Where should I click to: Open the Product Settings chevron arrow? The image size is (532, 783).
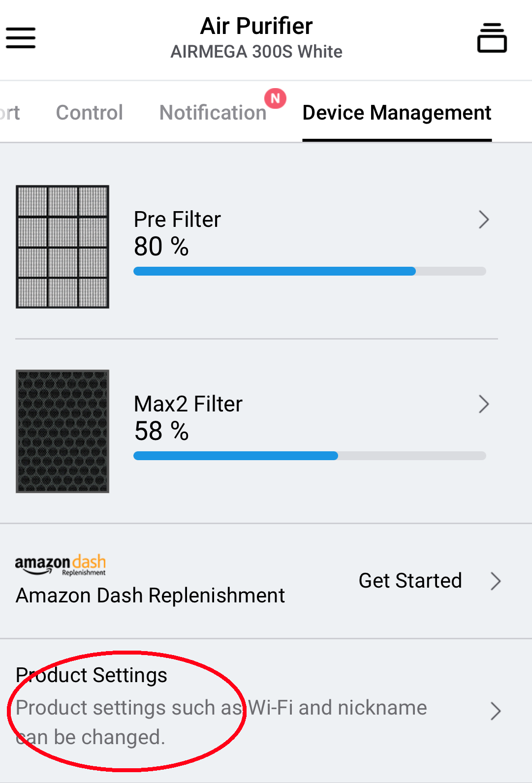coord(496,711)
